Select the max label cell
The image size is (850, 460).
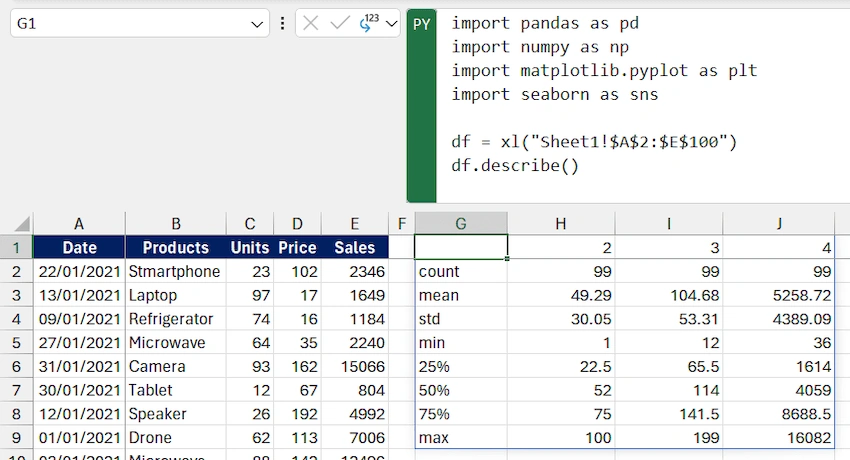(x=461, y=437)
